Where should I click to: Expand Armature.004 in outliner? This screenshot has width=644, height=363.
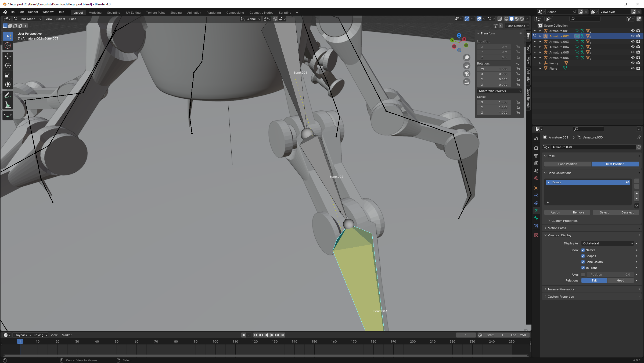[540, 47]
